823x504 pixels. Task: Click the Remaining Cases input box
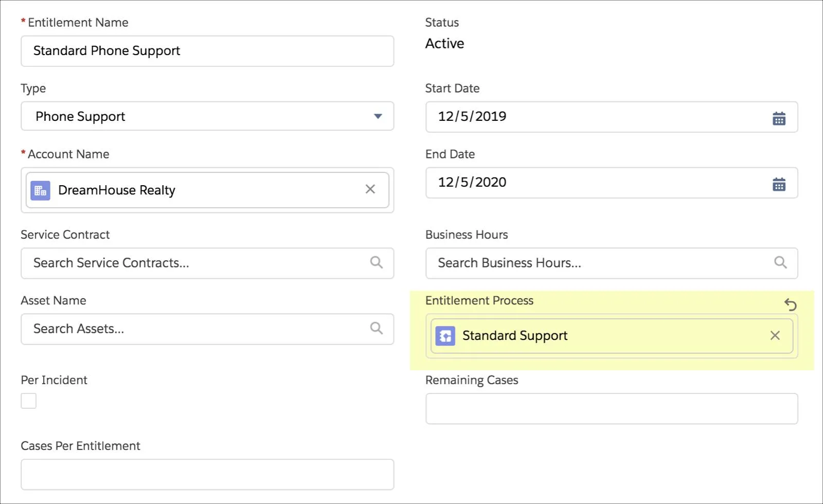[612, 409]
